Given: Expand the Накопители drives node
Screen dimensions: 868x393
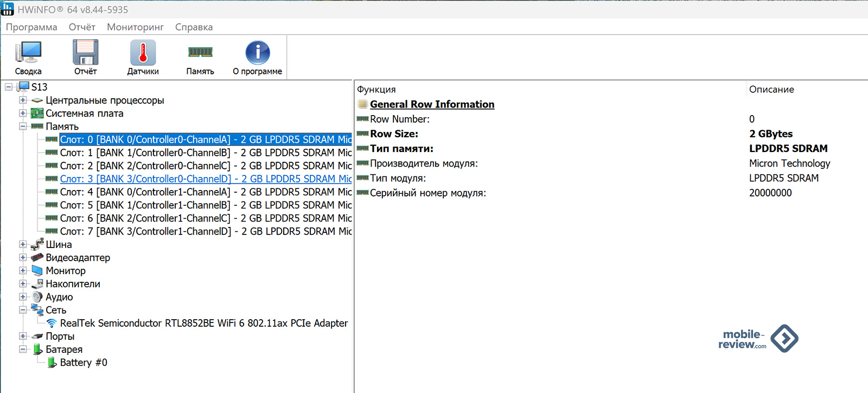Looking at the screenshot, I should pos(23,284).
